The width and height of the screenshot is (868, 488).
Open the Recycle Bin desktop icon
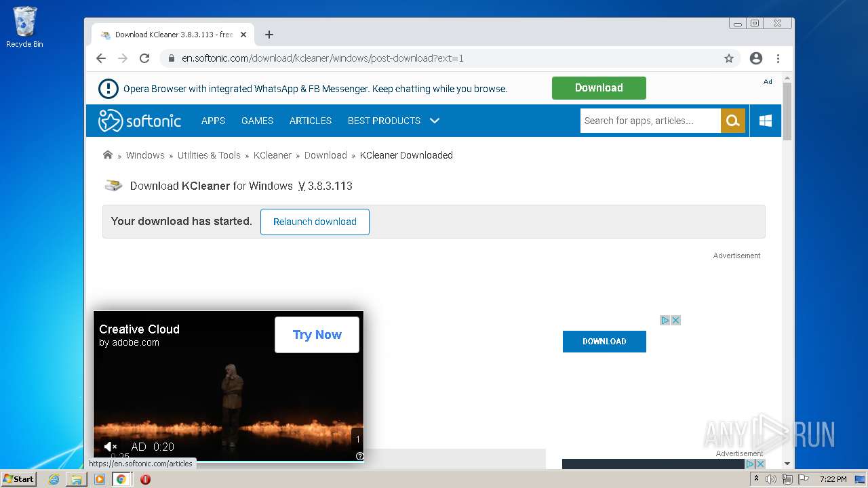(x=24, y=28)
